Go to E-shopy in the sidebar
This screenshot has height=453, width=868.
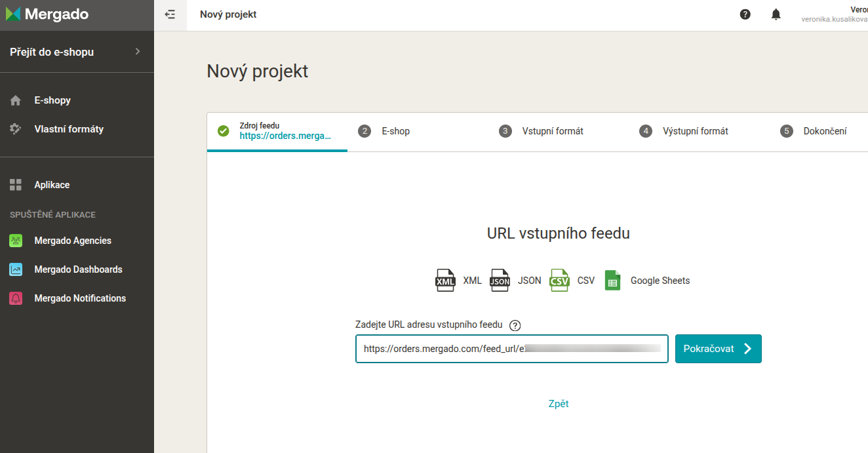[52, 100]
